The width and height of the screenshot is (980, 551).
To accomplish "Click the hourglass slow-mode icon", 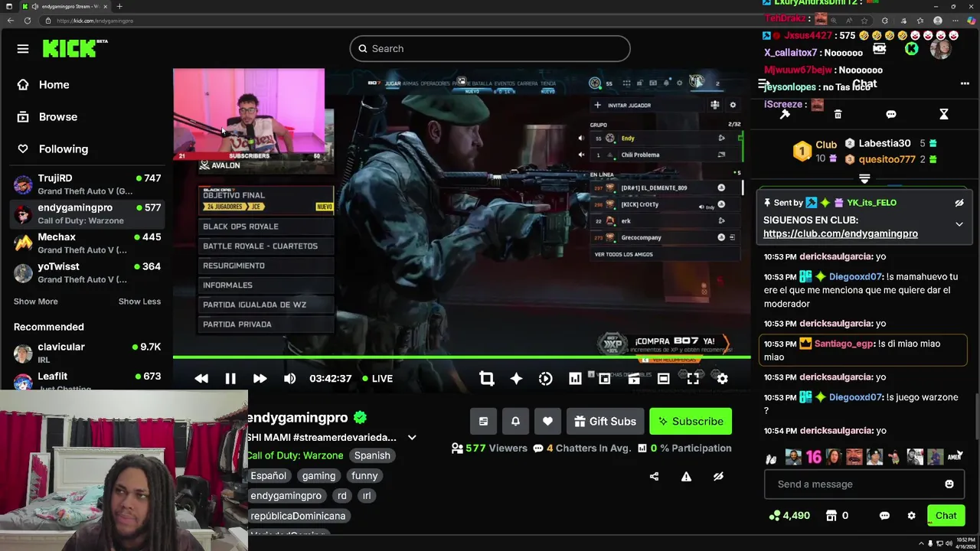I will click(x=944, y=114).
